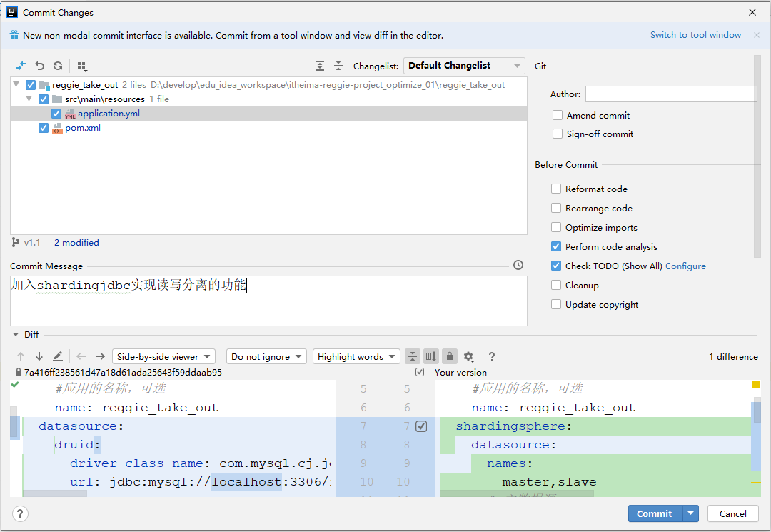Uncheck Perform code analysis

[556, 246]
